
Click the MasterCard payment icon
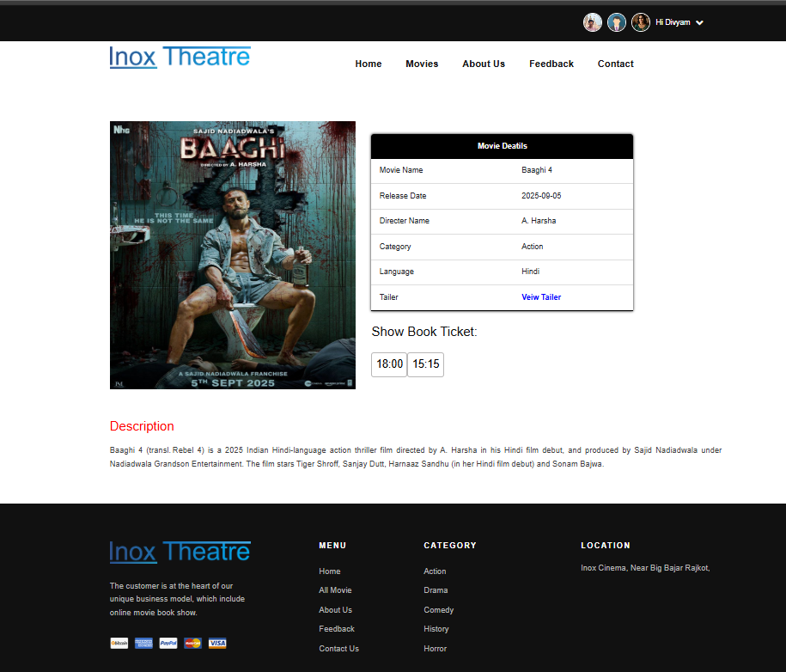coord(193,643)
